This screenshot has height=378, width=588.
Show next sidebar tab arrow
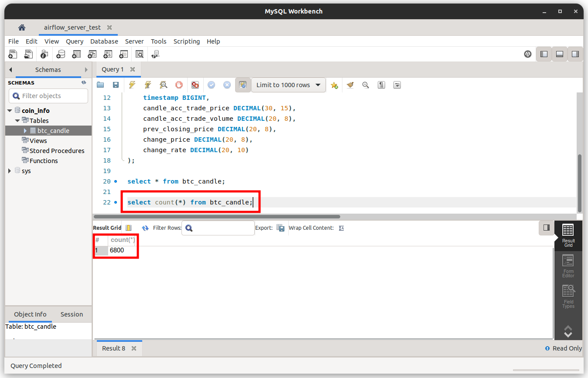click(86, 70)
